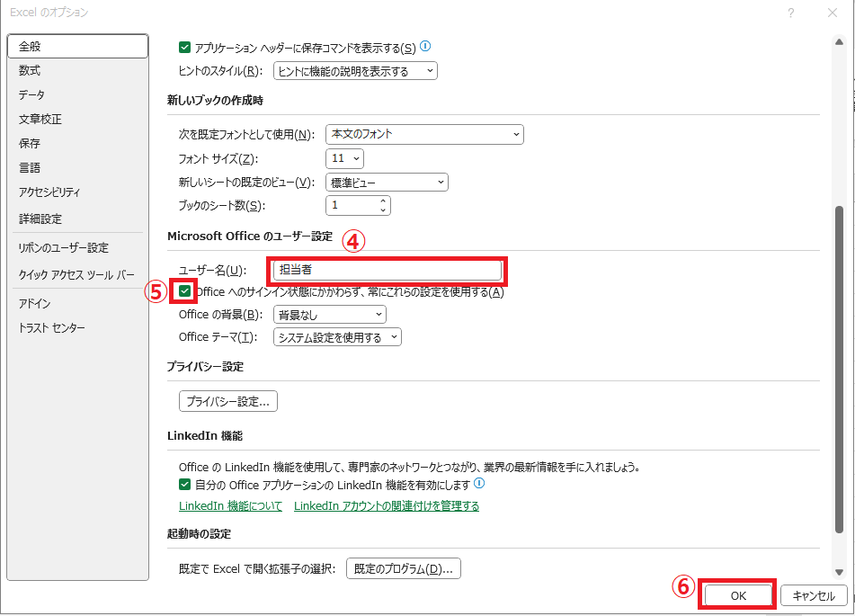Open the font size dropdown
This screenshot has width=855, height=616.
[344, 159]
